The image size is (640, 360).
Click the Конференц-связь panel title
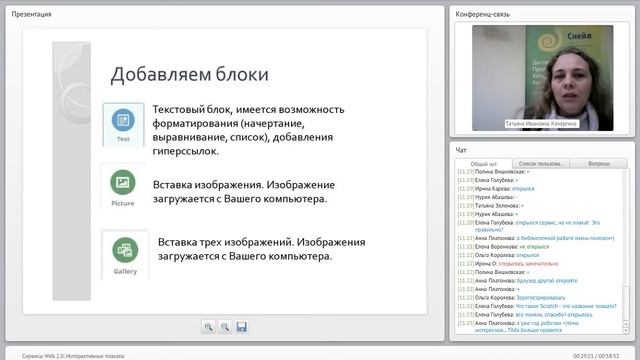tap(482, 14)
